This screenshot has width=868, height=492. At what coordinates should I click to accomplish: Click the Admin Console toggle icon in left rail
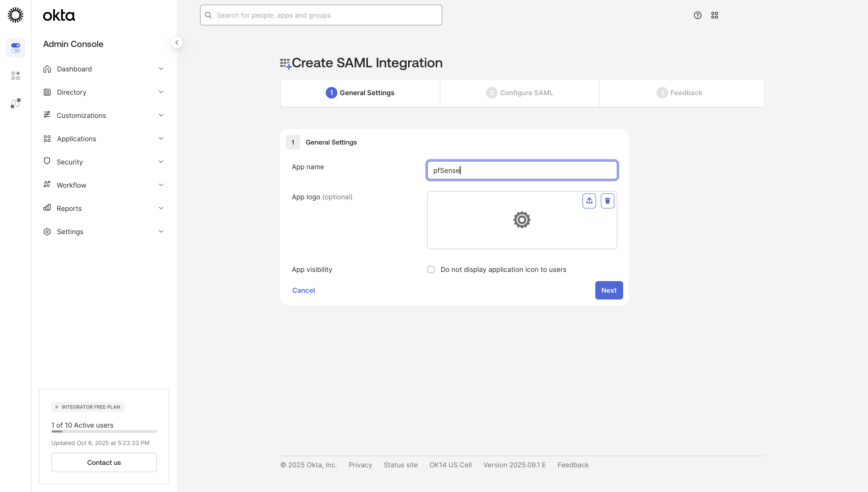click(x=15, y=48)
